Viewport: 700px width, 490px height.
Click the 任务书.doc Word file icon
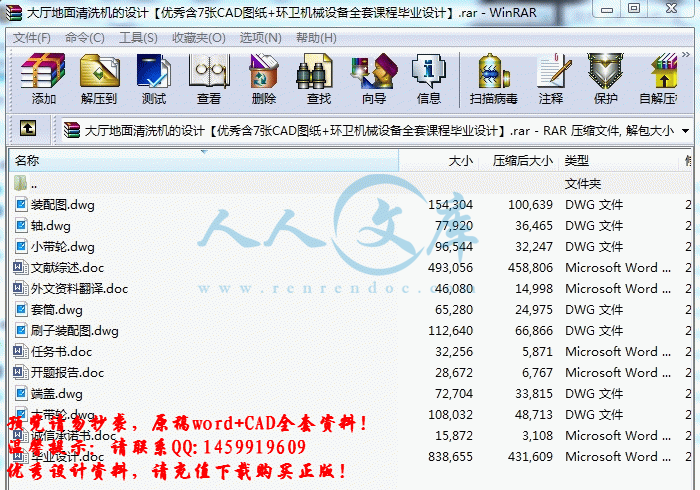click(21, 351)
